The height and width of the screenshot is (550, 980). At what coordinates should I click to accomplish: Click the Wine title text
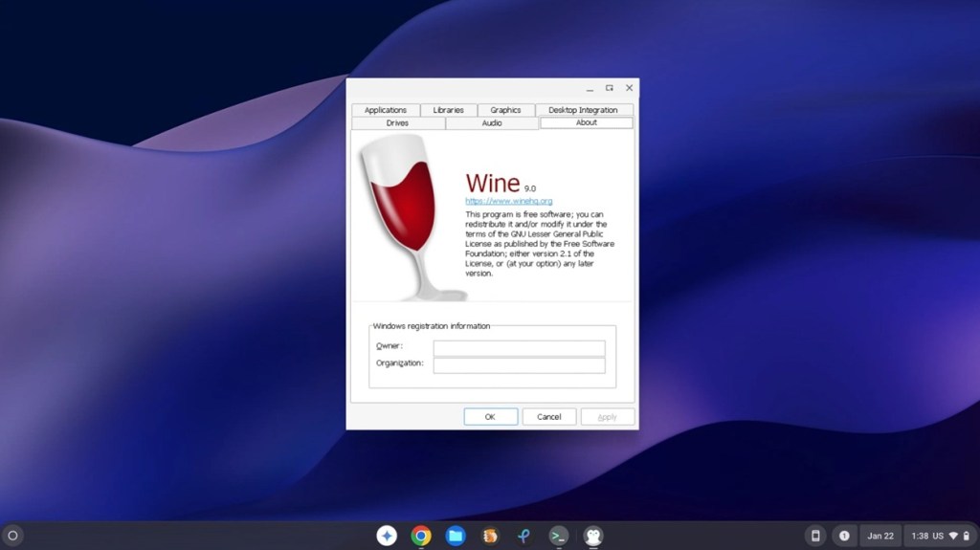pos(493,183)
